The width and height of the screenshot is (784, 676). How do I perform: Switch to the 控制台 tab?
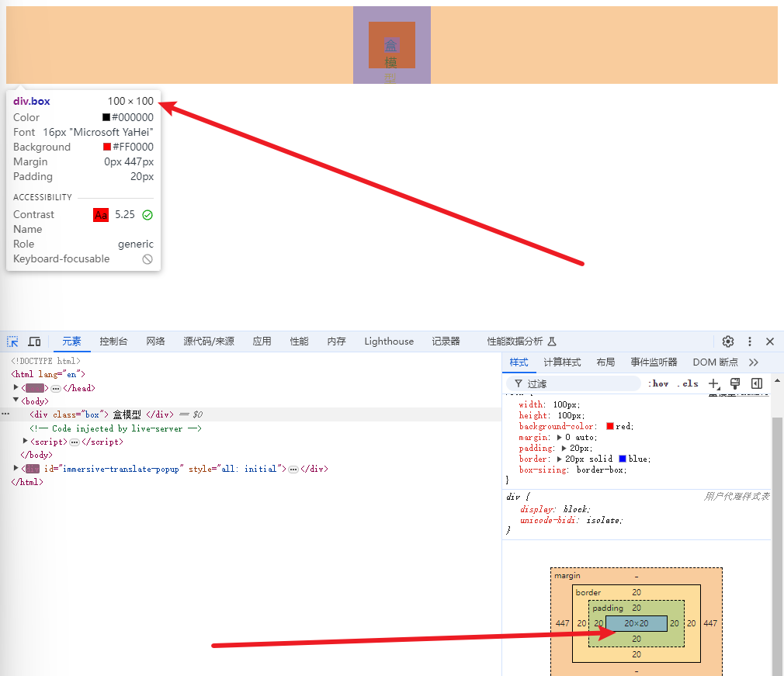pos(113,341)
